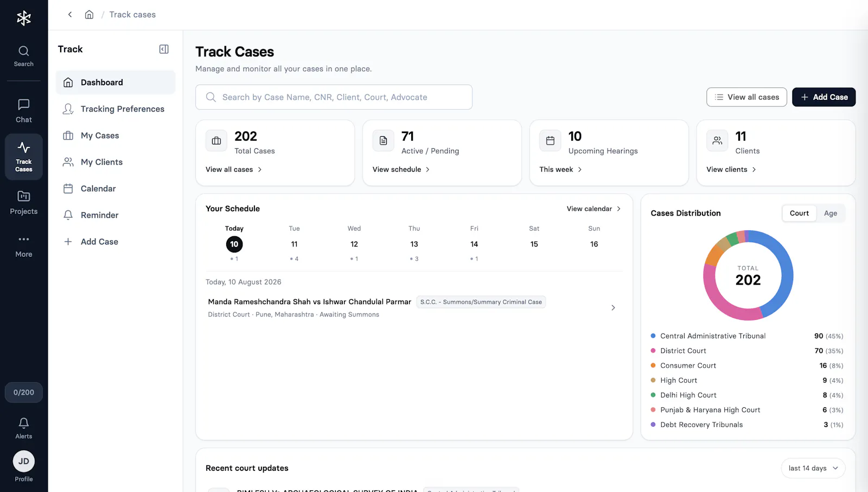
Task: Go to home breadcrumb icon
Action: click(x=89, y=15)
